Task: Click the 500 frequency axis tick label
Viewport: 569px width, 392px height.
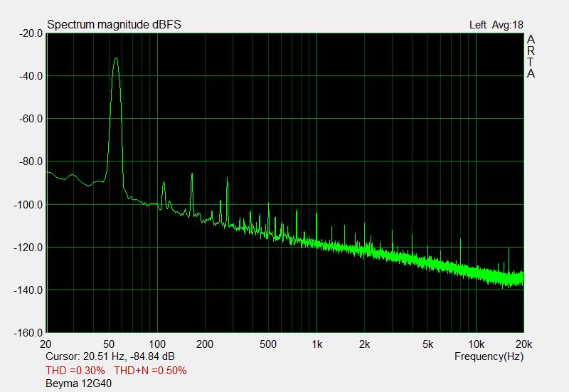Action: (x=267, y=344)
